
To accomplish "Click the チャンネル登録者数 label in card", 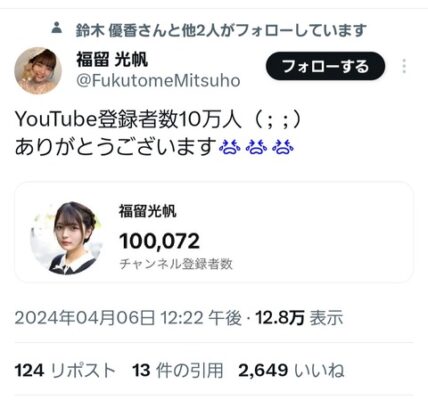I will (x=176, y=264).
